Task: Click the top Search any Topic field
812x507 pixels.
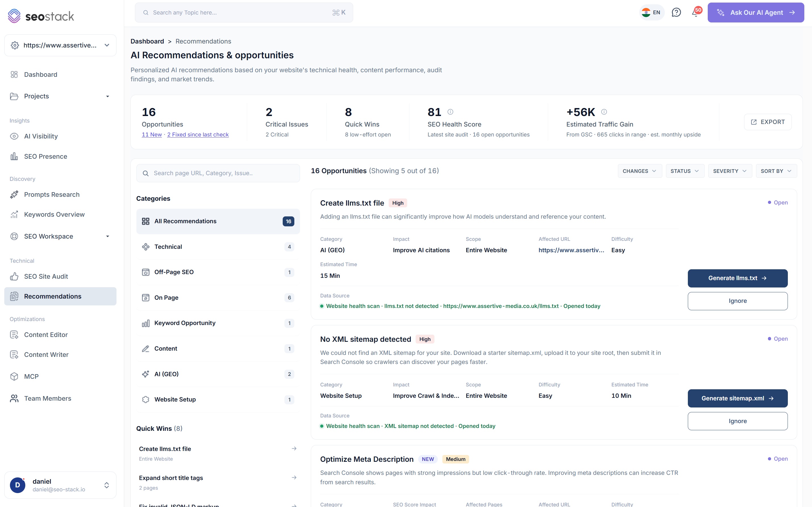Action: [x=243, y=13]
